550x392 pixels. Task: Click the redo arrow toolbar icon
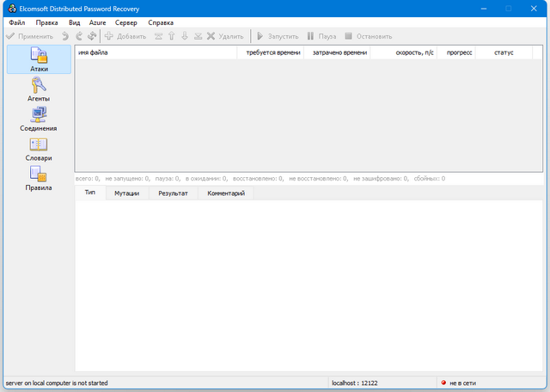[79, 36]
